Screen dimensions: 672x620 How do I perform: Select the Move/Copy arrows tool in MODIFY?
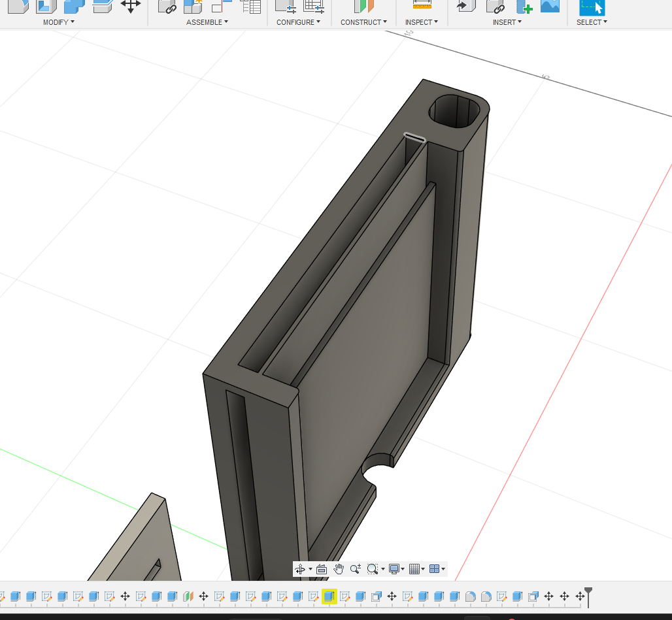pos(131,7)
